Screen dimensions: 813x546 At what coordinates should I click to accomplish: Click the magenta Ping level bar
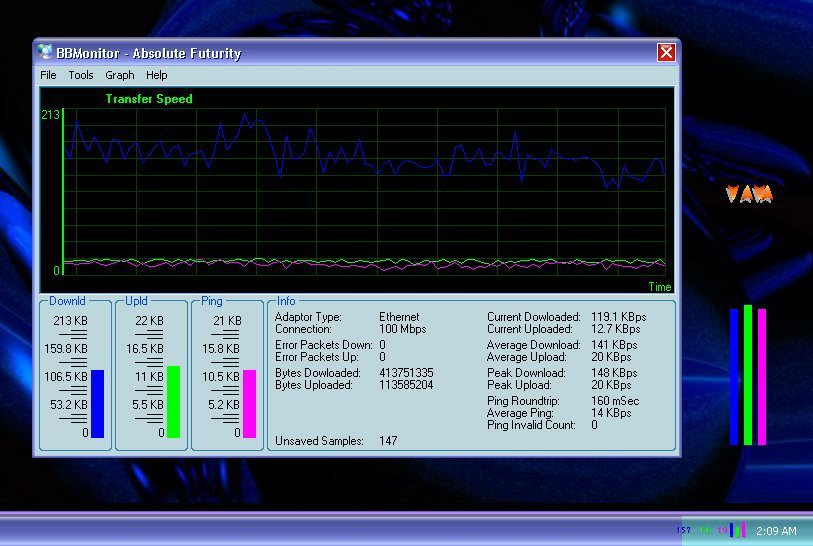pos(249,404)
